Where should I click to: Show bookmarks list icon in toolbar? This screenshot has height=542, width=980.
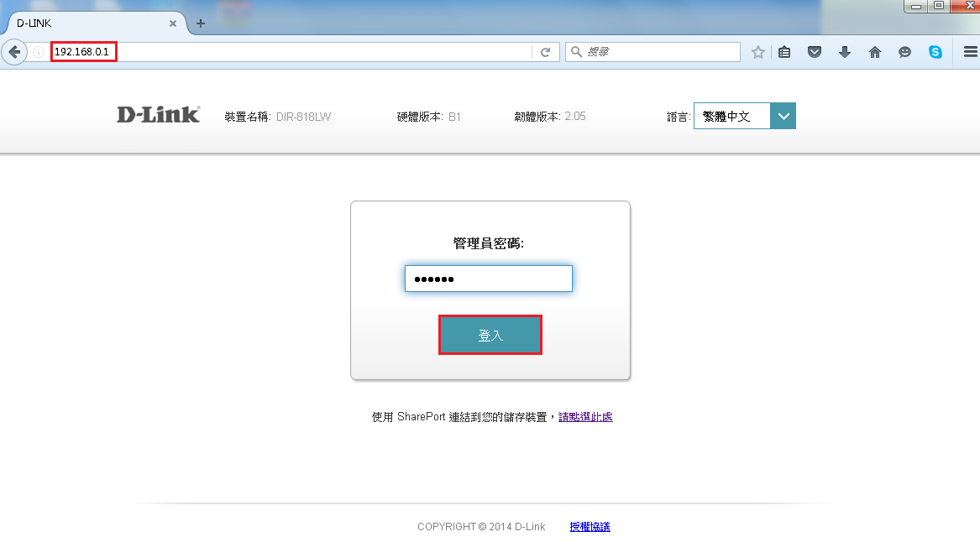coord(784,52)
